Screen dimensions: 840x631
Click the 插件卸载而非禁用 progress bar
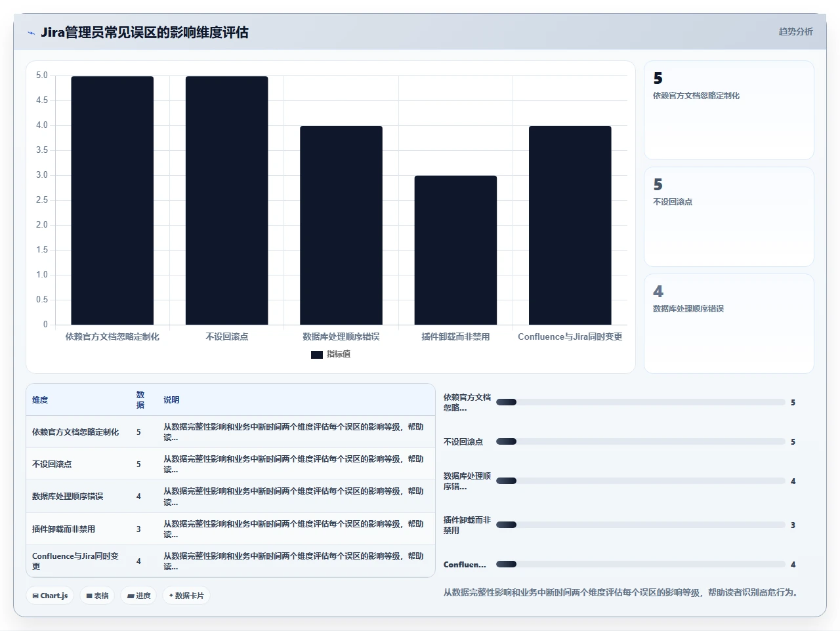point(640,525)
